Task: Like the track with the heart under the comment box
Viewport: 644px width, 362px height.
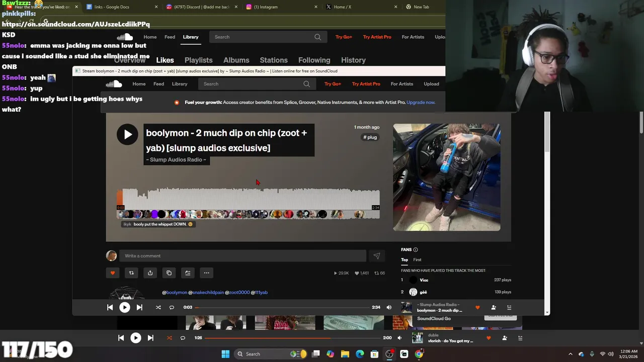Action: (113, 273)
